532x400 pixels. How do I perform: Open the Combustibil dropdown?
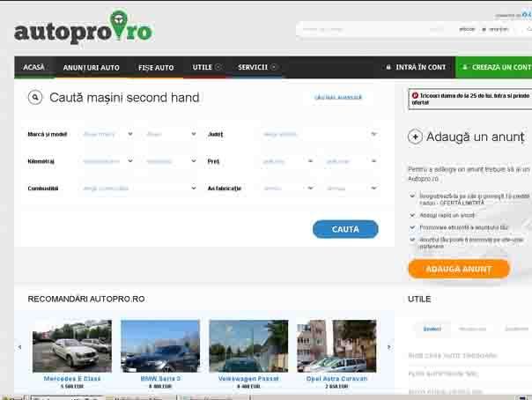pyautogui.click(x=139, y=189)
